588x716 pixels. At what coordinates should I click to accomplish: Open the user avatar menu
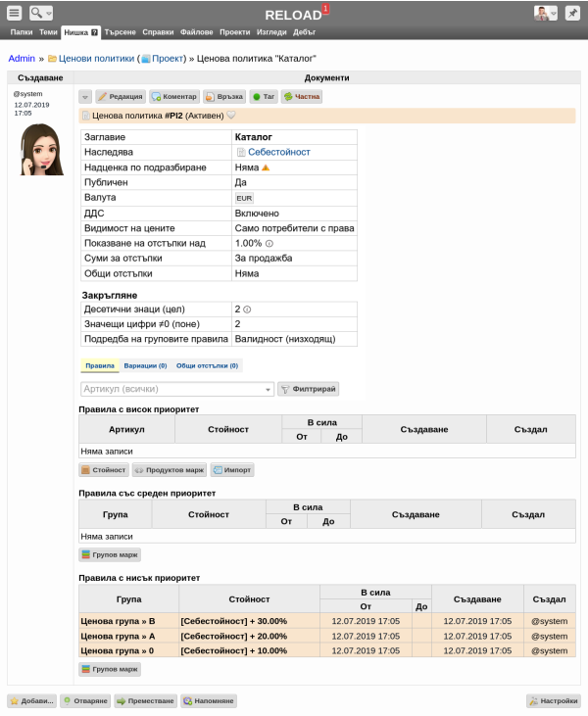tap(546, 13)
